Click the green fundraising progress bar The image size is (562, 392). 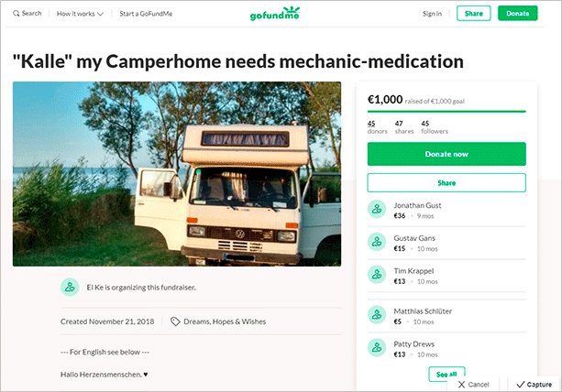(x=446, y=112)
